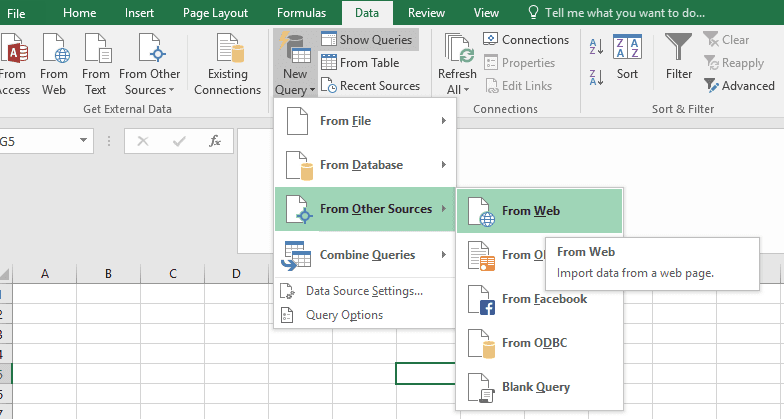Click the Sort Z to A icon
The height and width of the screenshot is (419, 784).
coord(596,78)
